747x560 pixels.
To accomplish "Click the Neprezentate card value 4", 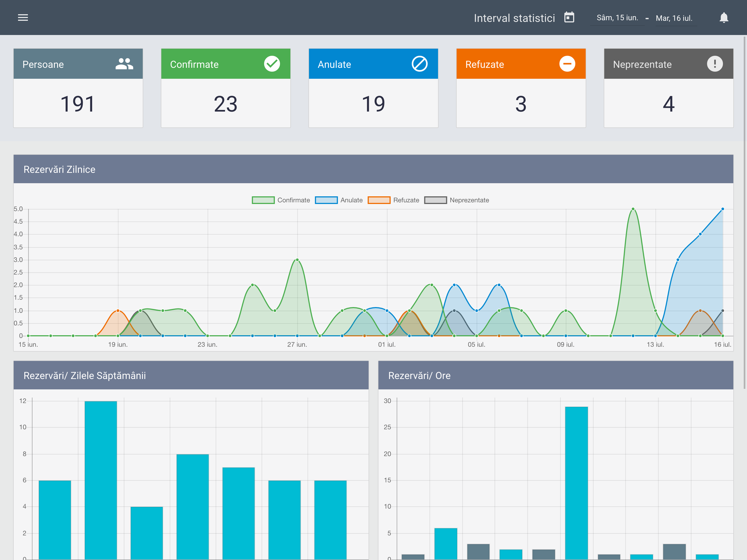I will (x=669, y=104).
